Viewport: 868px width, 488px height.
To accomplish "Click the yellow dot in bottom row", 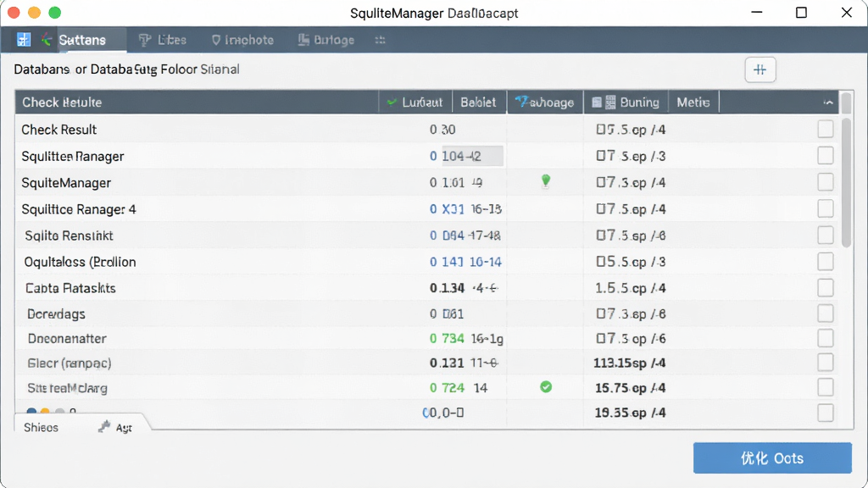I will pyautogui.click(x=45, y=412).
